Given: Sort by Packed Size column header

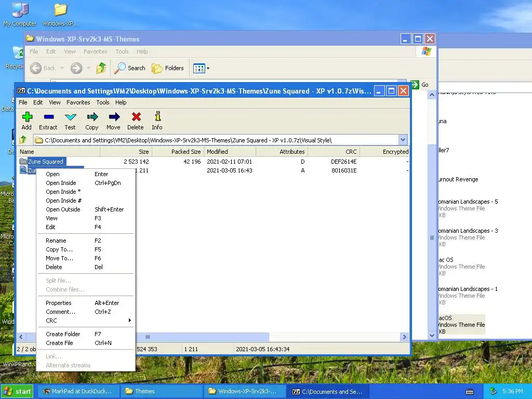Looking at the screenshot, I should [x=178, y=152].
